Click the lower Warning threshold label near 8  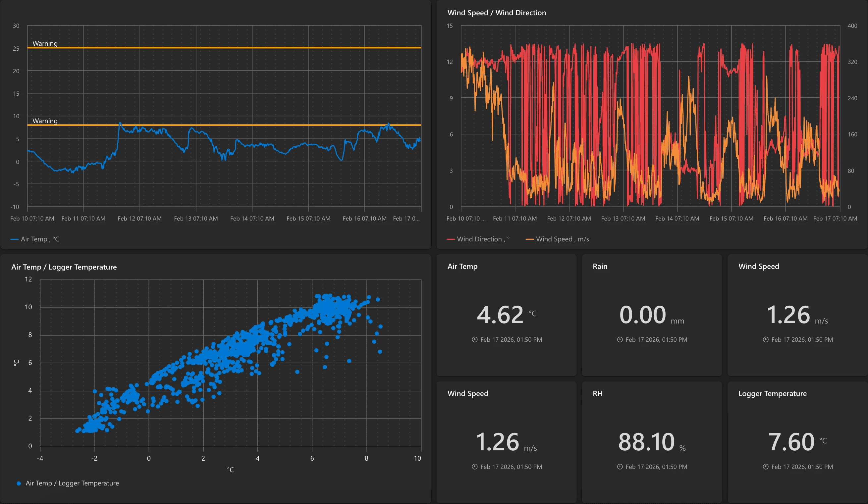(x=45, y=121)
